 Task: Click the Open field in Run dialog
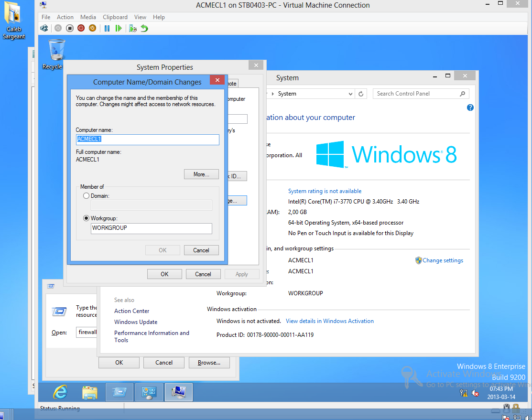pos(87,332)
